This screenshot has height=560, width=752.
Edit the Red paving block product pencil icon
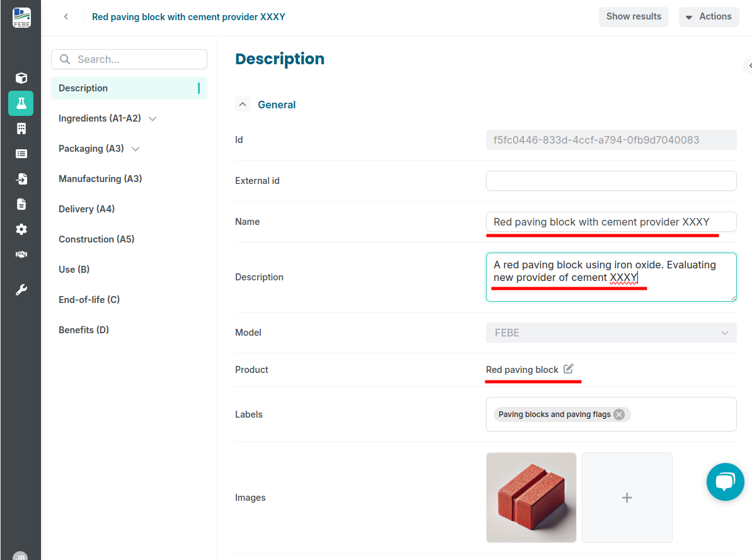click(569, 369)
